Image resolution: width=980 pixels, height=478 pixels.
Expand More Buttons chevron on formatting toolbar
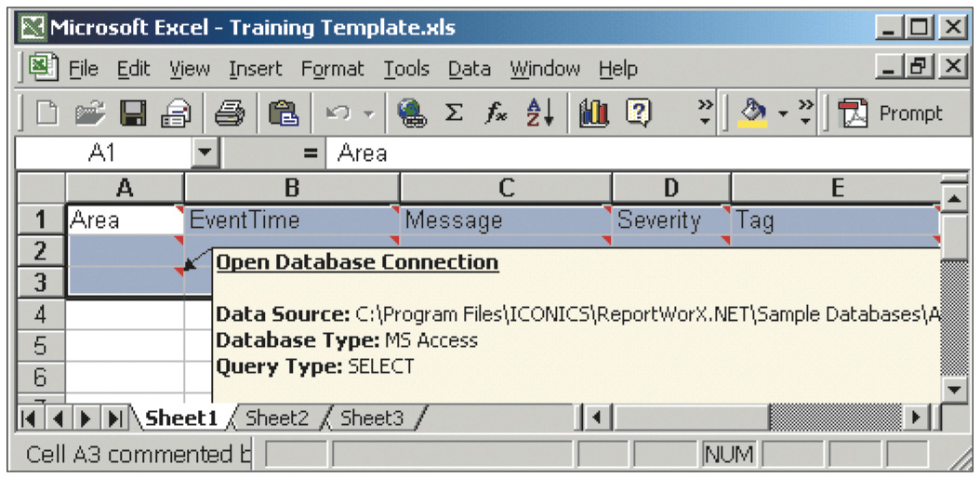(x=806, y=112)
